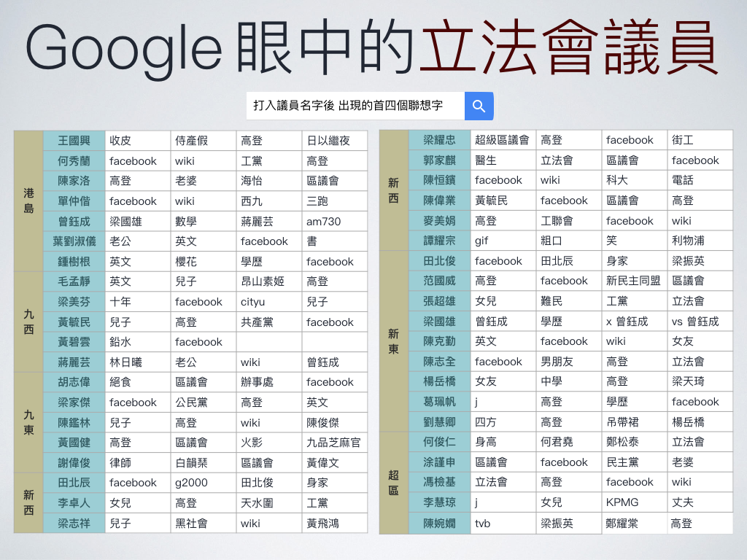
Task: Click the name cell 梁耀忠
Action: 439,140
